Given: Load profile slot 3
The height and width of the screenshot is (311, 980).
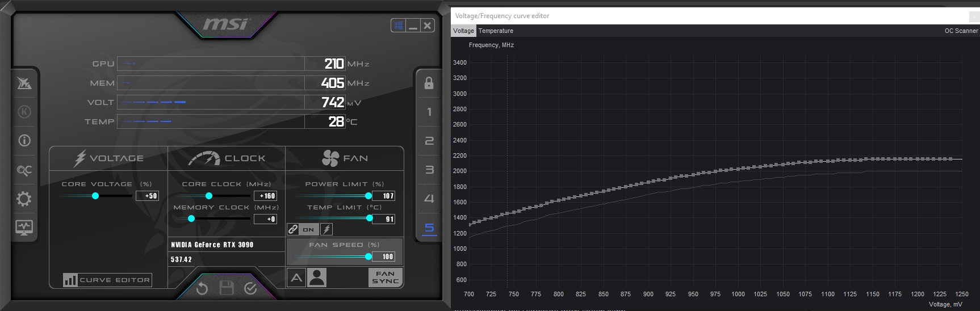Looking at the screenshot, I should coord(429,170).
